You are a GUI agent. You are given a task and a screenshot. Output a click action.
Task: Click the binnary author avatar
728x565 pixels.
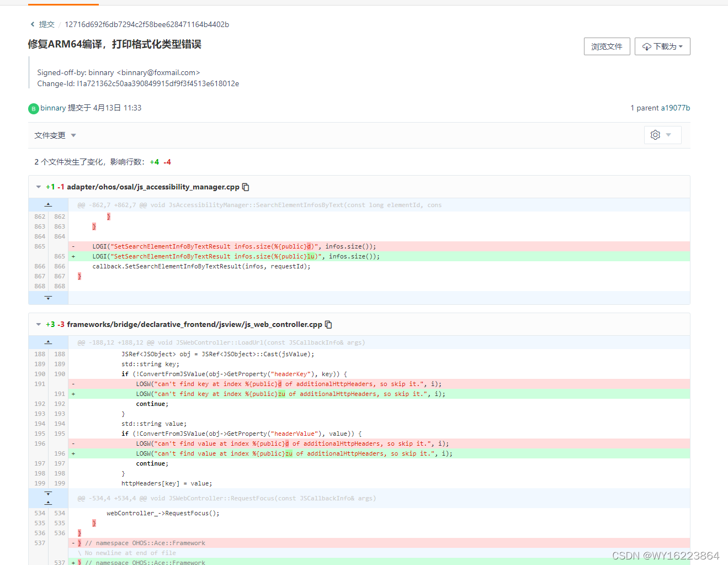click(34, 109)
